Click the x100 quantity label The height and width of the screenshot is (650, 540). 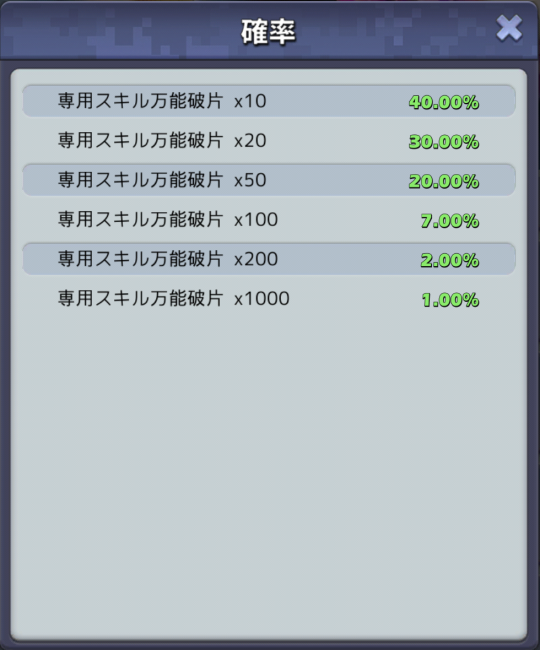point(256,220)
